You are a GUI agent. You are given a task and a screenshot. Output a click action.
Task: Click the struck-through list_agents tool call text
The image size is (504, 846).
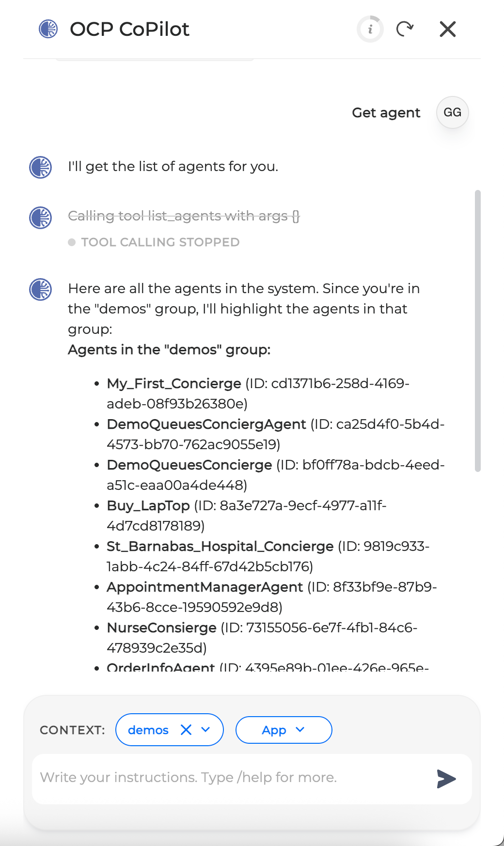[x=184, y=216]
